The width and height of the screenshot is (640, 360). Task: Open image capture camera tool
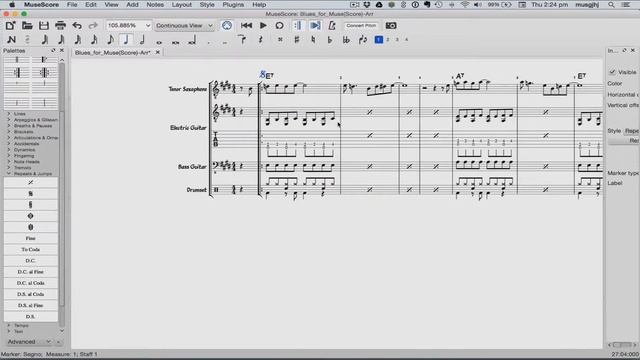[x=391, y=26]
